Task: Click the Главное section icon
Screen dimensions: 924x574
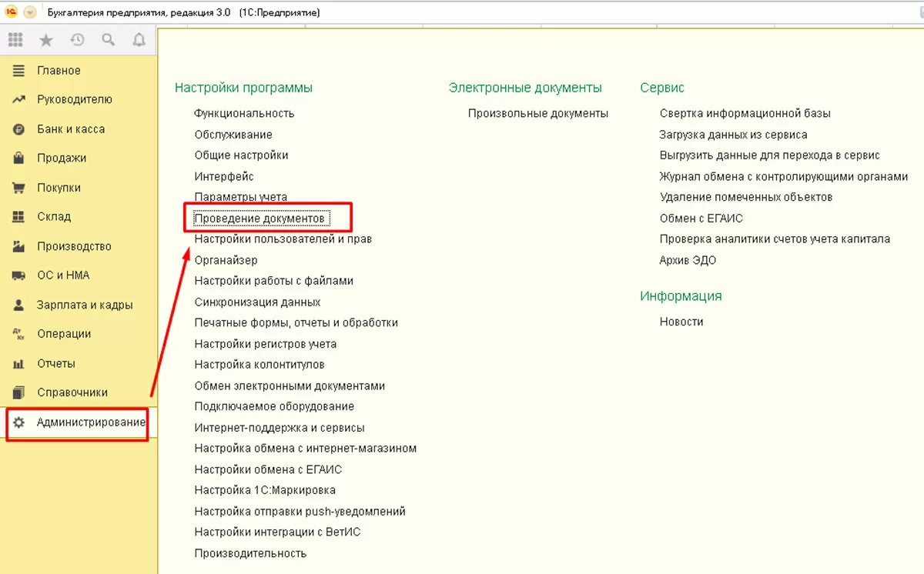Action: click(x=18, y=70)
